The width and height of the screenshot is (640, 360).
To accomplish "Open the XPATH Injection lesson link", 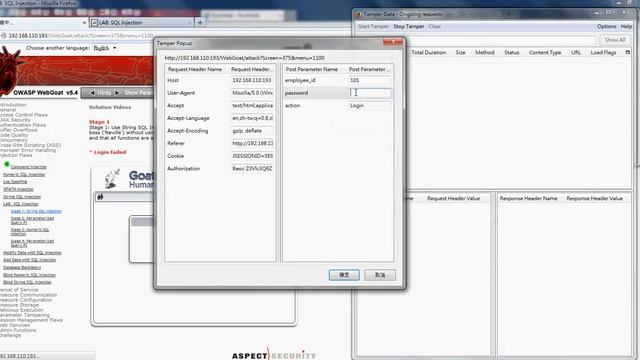I will 18,189.
